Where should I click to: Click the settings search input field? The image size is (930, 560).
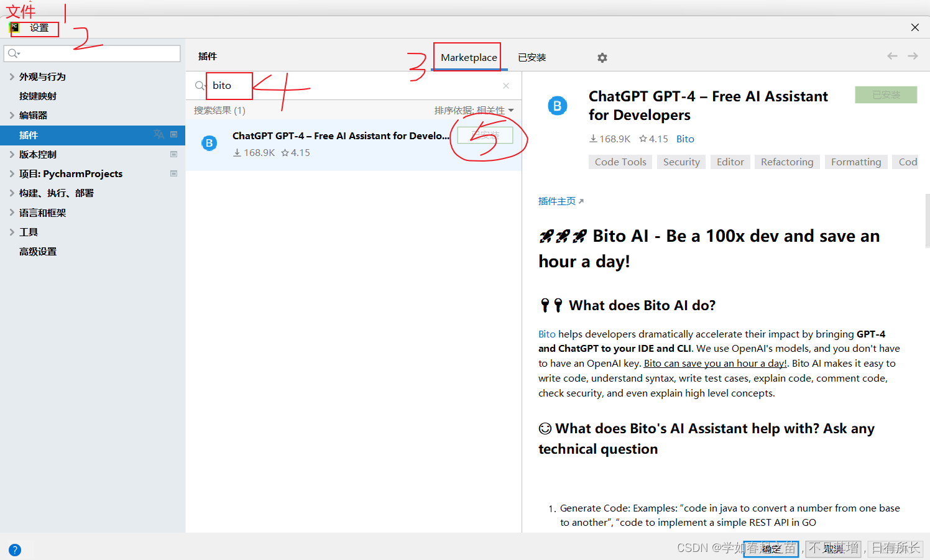coord(92,53)
